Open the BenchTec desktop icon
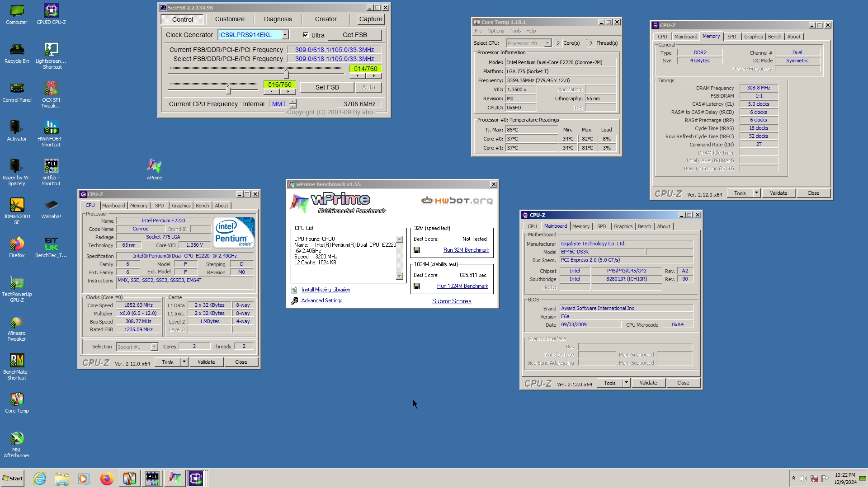 [51, 247]
